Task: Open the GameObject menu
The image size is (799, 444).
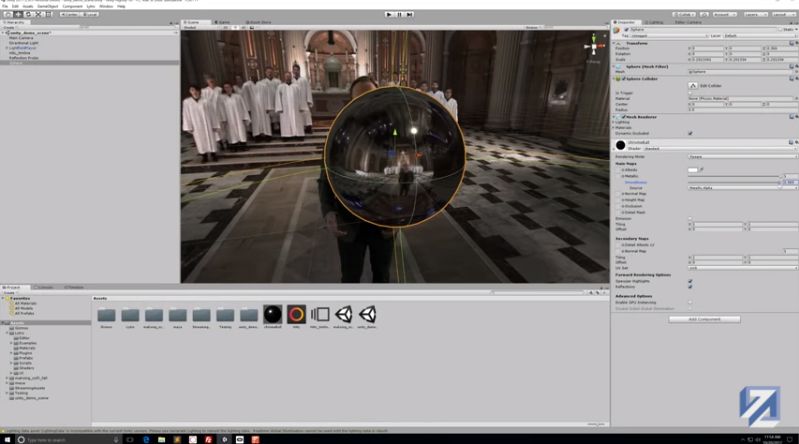Action: point(48,6)
